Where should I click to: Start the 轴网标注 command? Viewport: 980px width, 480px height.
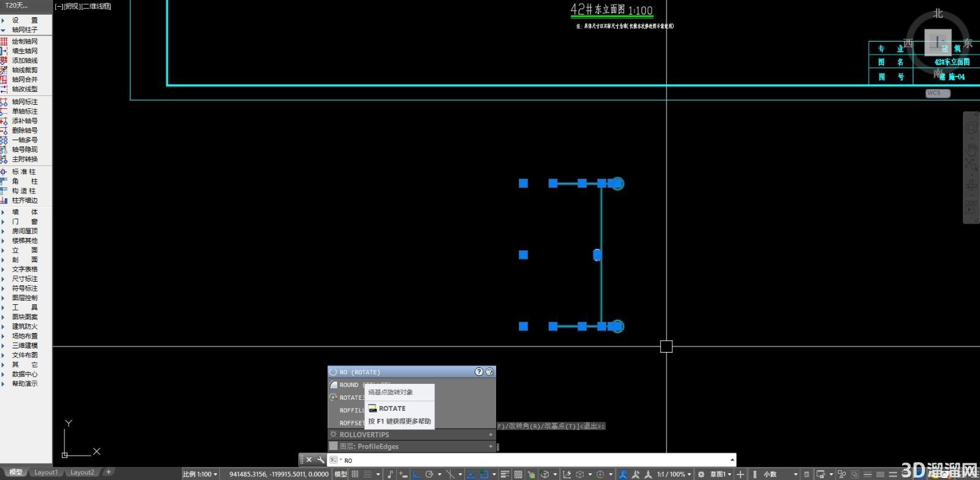pyautogui.click(x=24, y=102)
